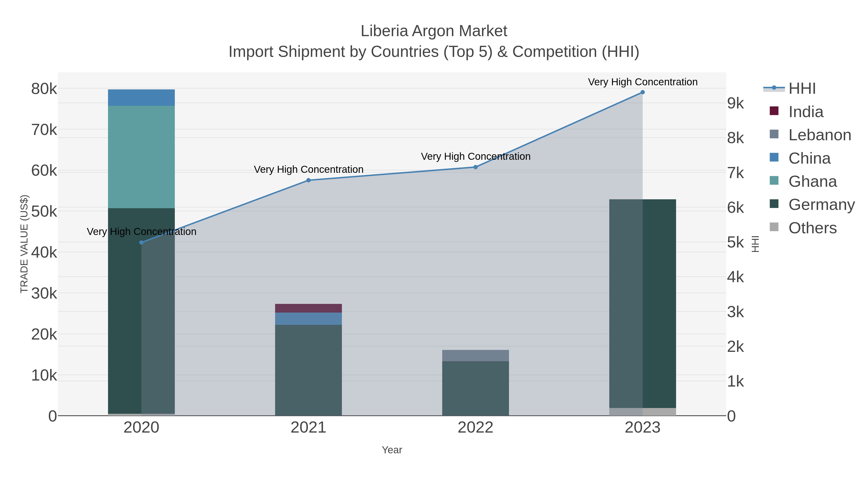Click the Import Shipment by Countries subtitle
Viewport: 868px width, 488px height.
click(x=434, y=52)
